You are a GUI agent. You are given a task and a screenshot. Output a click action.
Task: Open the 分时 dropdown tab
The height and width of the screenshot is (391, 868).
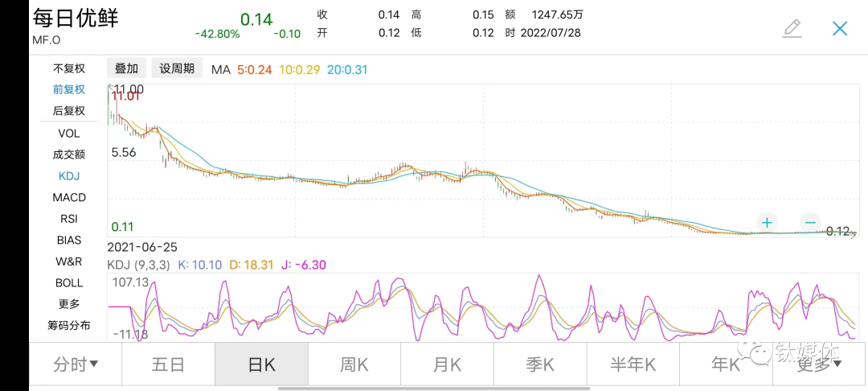[76, 364]
